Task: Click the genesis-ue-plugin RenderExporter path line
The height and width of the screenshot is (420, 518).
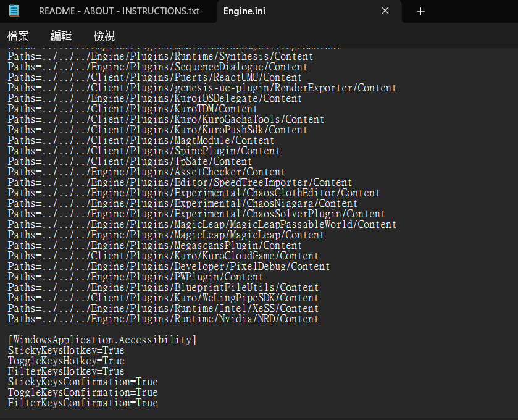Action: (x=202, y=88)
